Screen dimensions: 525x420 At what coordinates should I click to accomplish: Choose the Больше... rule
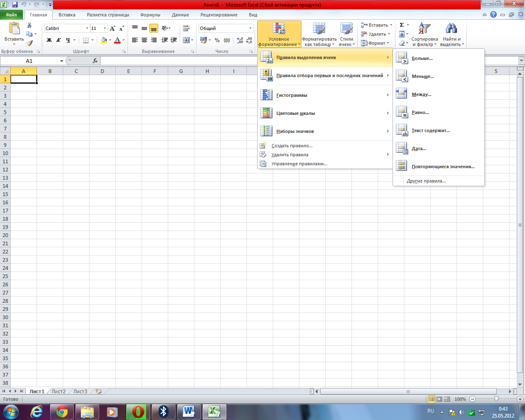[438, 58]
